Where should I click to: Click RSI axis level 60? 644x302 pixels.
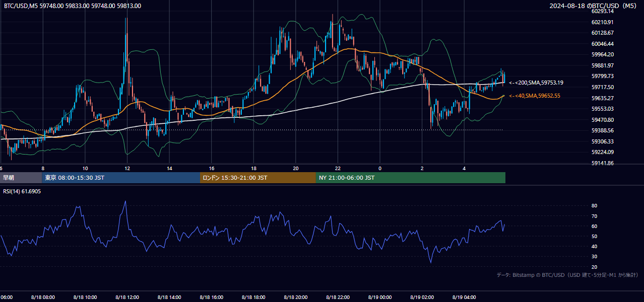click(594, 226)
